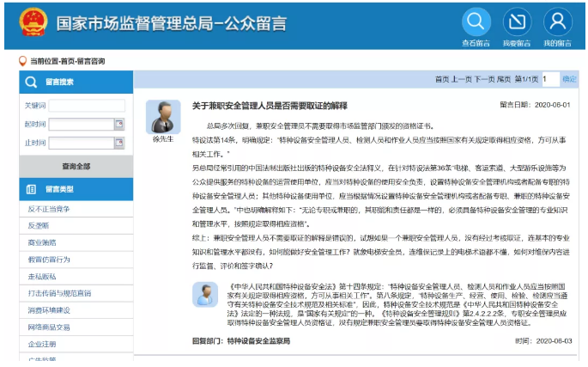The height and width of the screenshot is (367, 588).
Task: Click the reply 时间: 2020-06-03 text
Action: [543, 341]
